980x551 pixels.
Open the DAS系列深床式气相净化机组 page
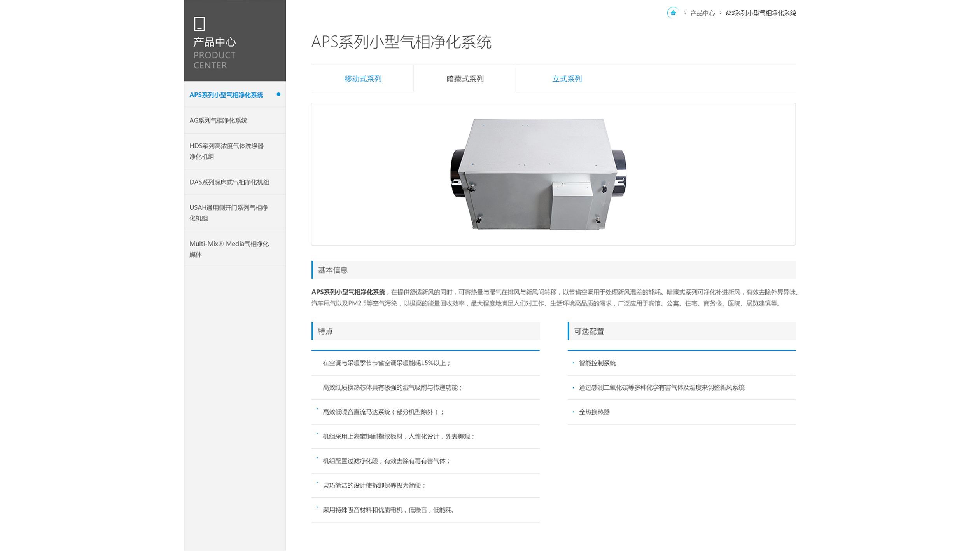click(x=230, y=182)
